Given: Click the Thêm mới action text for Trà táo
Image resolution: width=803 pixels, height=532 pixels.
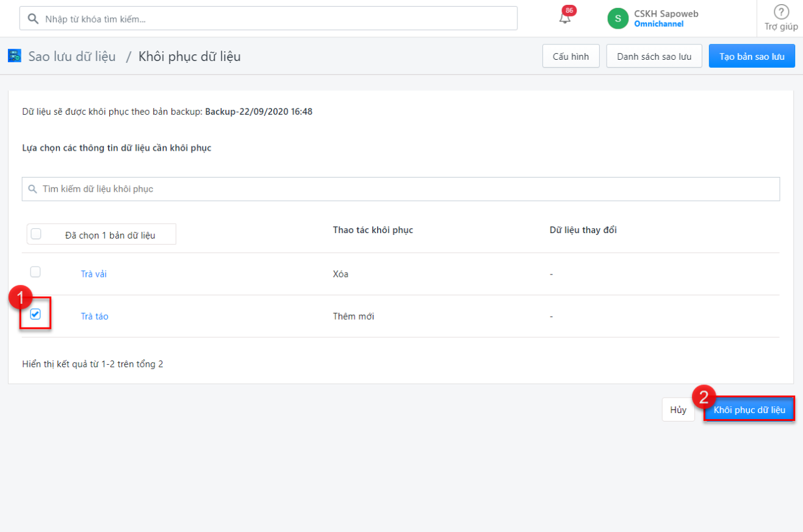Looking at the screenshot, I should pyautogui.click(x=353, y=317).
